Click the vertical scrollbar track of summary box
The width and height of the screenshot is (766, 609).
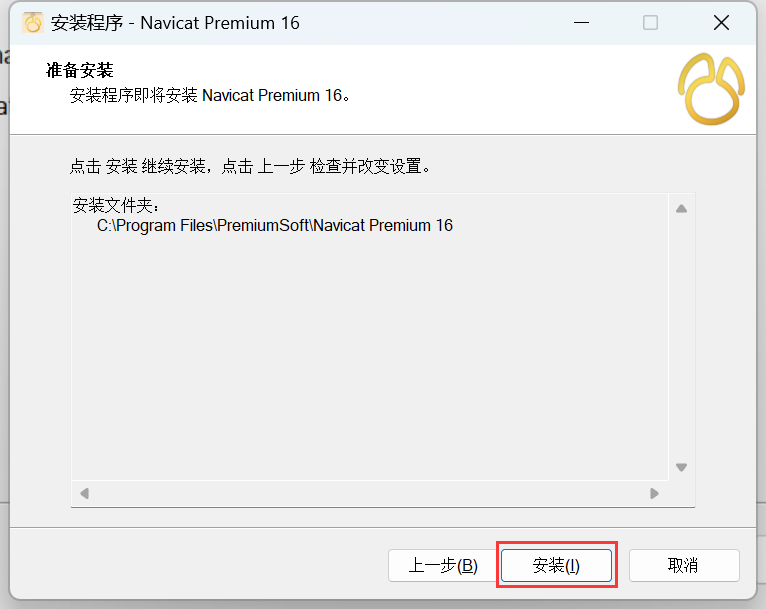681,338
